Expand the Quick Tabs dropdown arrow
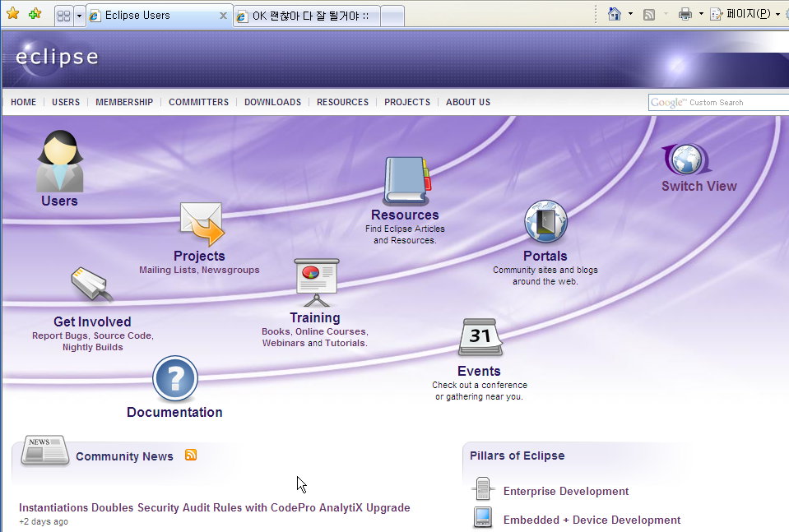 (79, 16)
